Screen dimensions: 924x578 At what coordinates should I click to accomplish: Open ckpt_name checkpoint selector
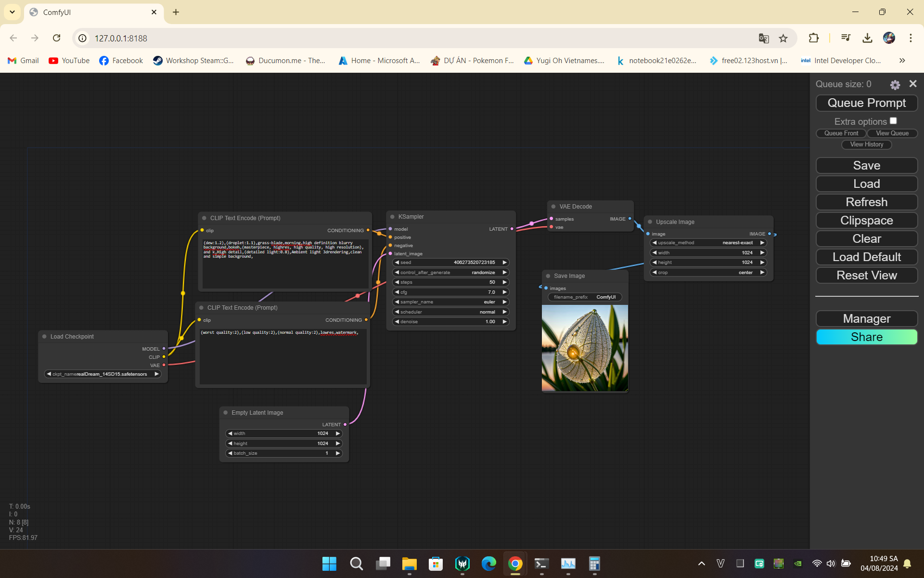tap(103, 374)
